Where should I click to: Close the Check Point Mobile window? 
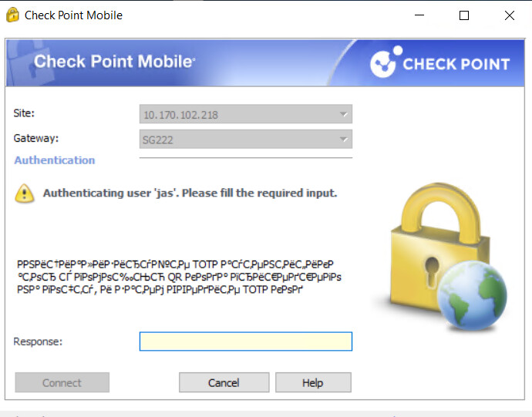tap(510, 15)
